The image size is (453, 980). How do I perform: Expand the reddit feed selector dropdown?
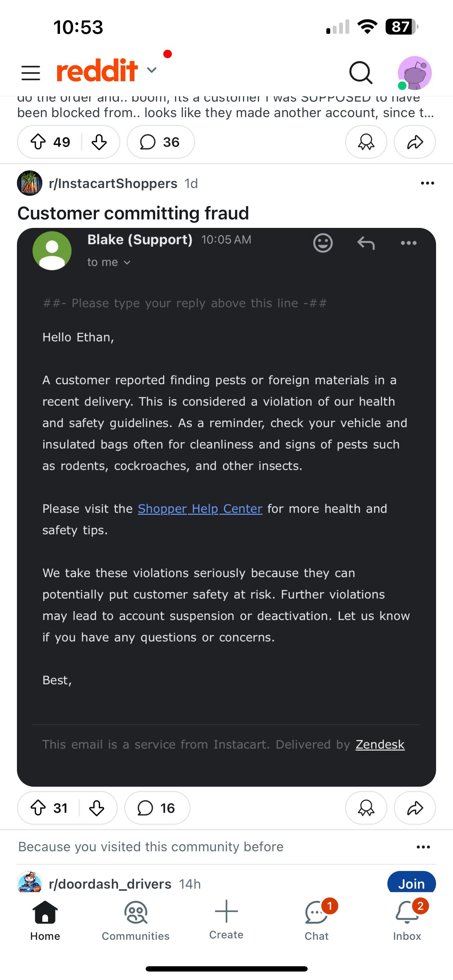click(x=151, y=71)
